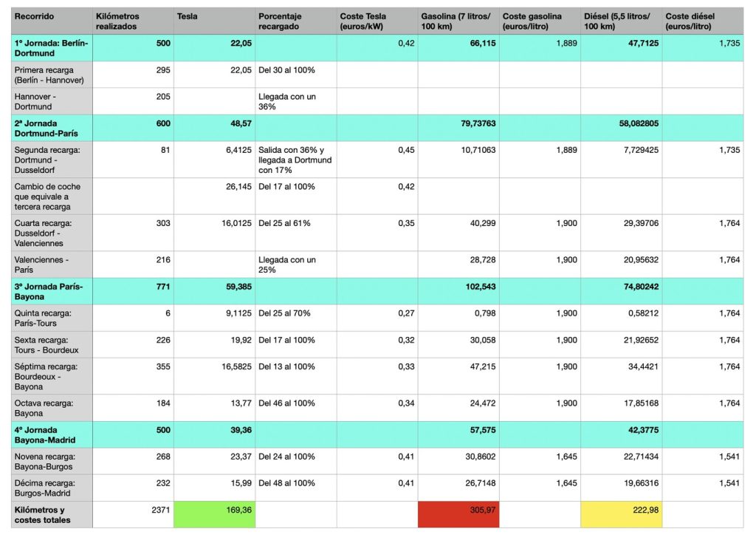Viewport: 756px width, 543px height.
Task: Select the Kilómetros y costes totales label
Action: click(52, 514)
